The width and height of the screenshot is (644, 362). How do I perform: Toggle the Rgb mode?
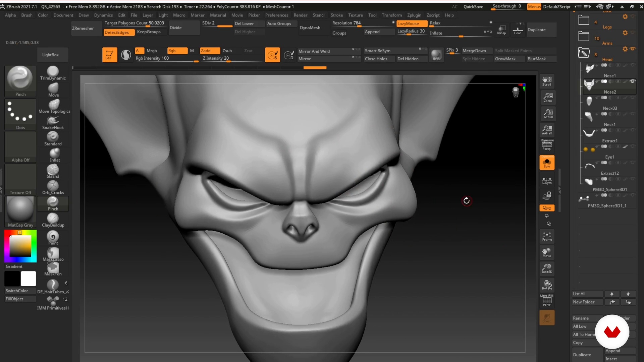(177, 51)
